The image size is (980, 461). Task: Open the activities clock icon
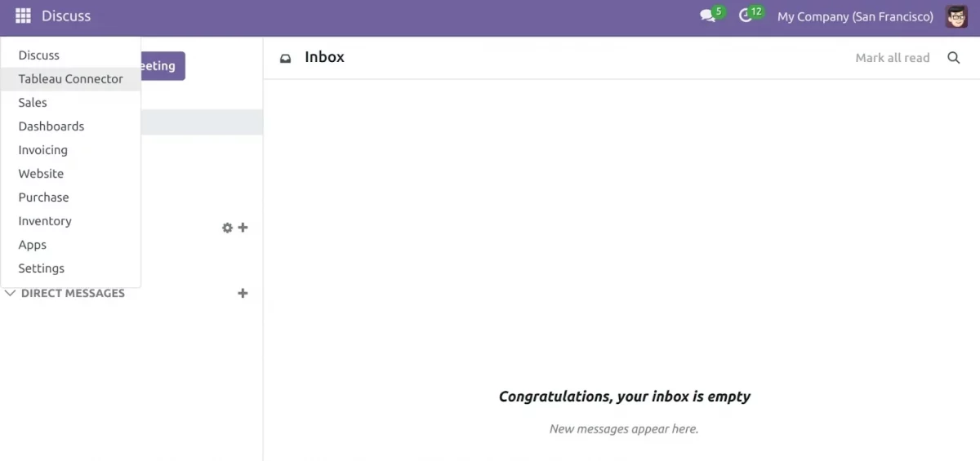(745, 16)
